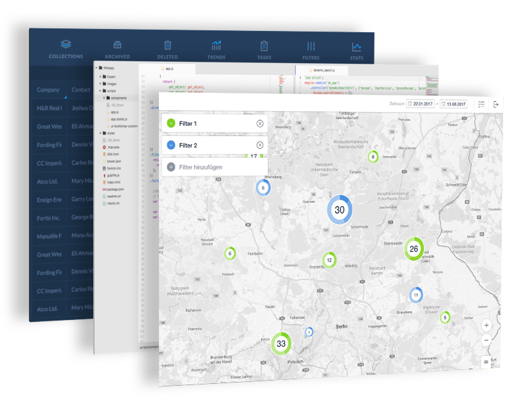Click the checklist icon in the map toolbar

pyautogui.click(x=481, y=104)
